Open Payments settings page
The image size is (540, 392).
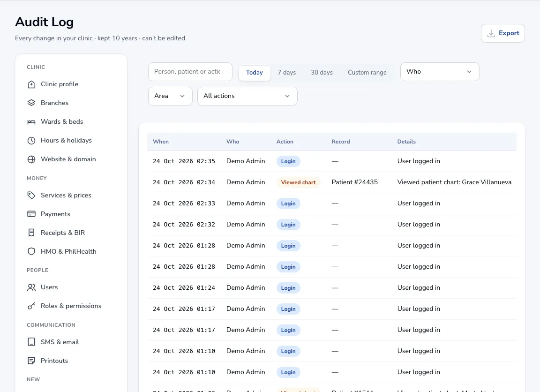(x=55, y=214)
